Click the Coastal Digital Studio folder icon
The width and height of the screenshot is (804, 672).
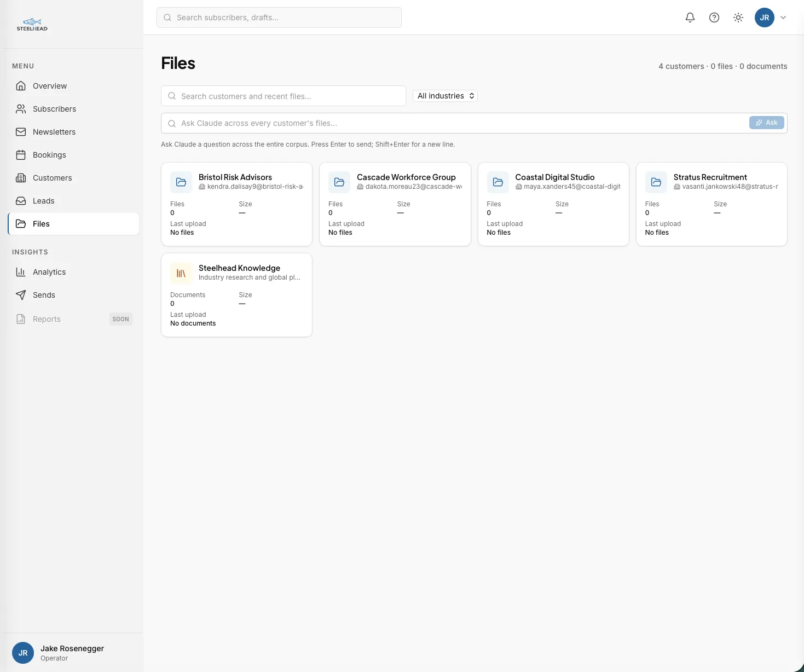pos(498,182)
